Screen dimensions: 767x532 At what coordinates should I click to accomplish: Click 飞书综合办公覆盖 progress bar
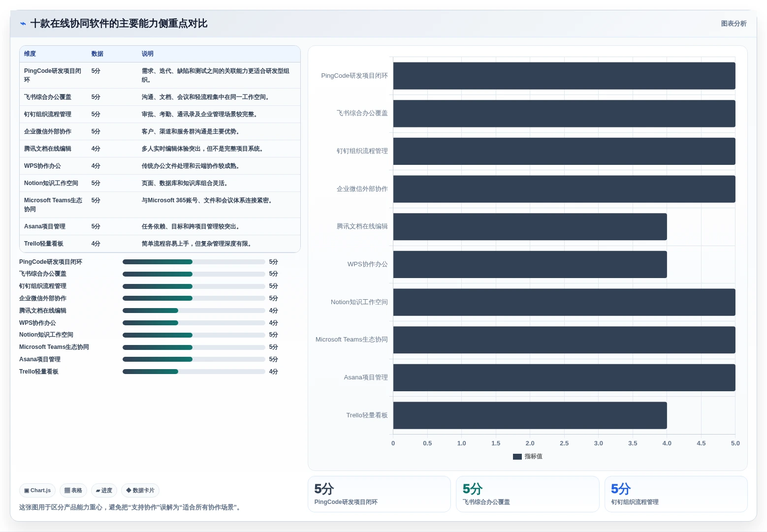[194, 274]
